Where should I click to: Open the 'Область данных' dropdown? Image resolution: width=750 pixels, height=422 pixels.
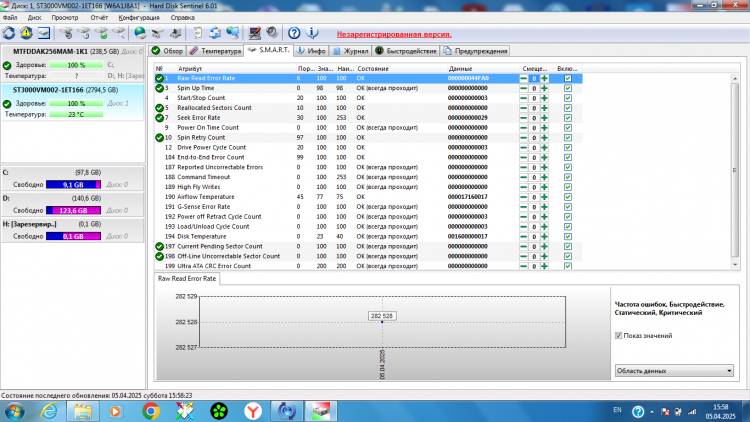point(674,371)
